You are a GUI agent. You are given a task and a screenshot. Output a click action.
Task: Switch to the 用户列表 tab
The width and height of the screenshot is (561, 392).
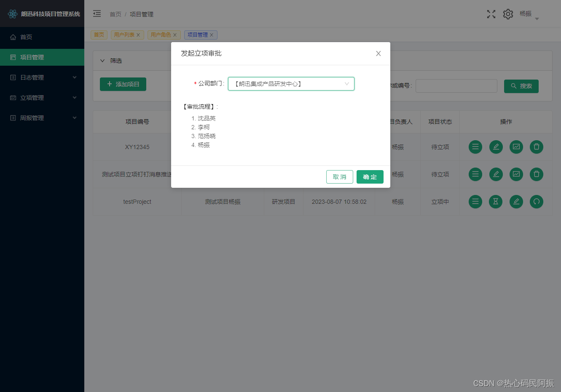click(124, 35)
